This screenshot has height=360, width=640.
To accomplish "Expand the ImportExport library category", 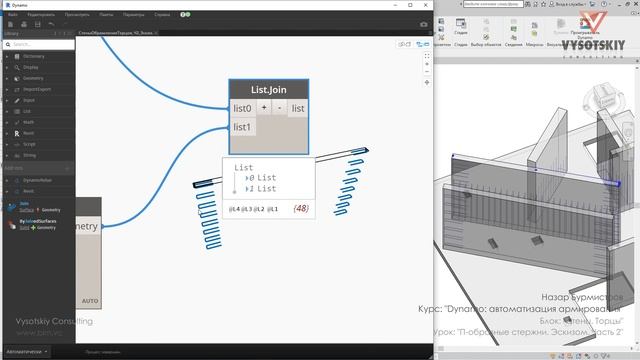I will pyautogui.click(x=7, y=89).
